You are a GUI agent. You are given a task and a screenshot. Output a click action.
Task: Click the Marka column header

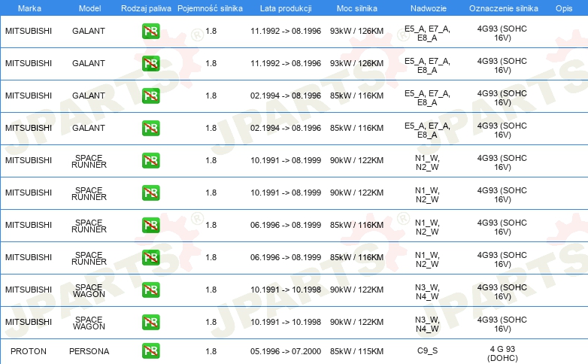29,8
